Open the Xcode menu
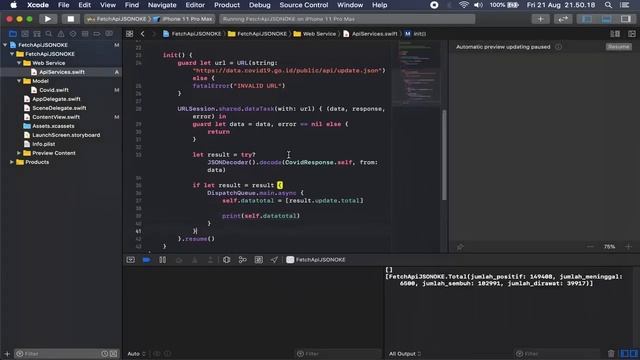The image size is (640, 360). point(38,5)
